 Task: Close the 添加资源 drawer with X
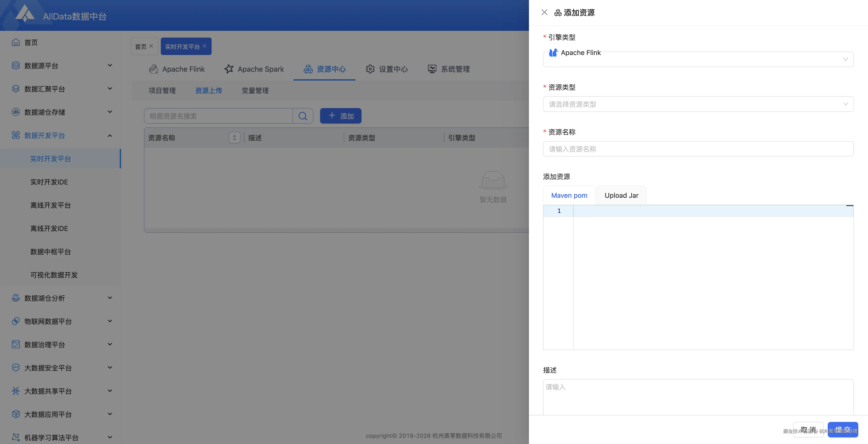[x=544, y=12]
